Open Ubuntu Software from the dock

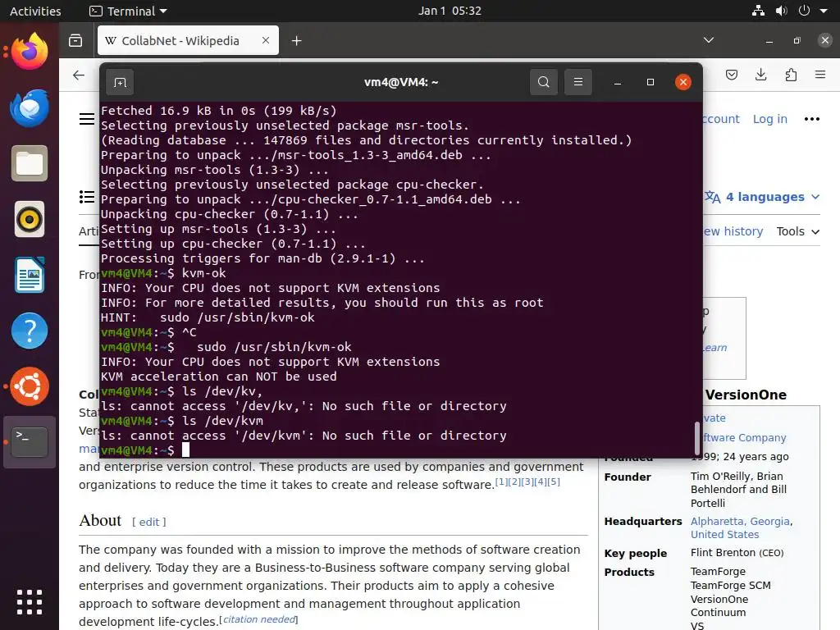[30, 386]
